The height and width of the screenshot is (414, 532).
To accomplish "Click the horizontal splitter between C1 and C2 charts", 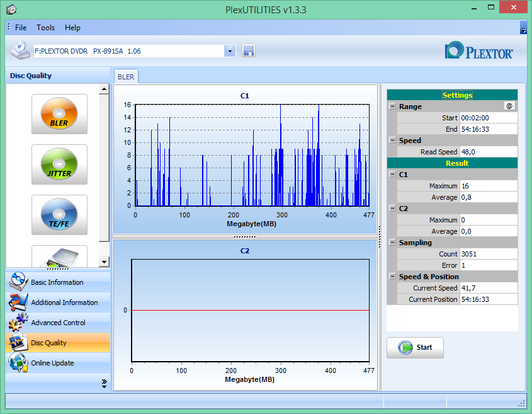I will point(245,237).
